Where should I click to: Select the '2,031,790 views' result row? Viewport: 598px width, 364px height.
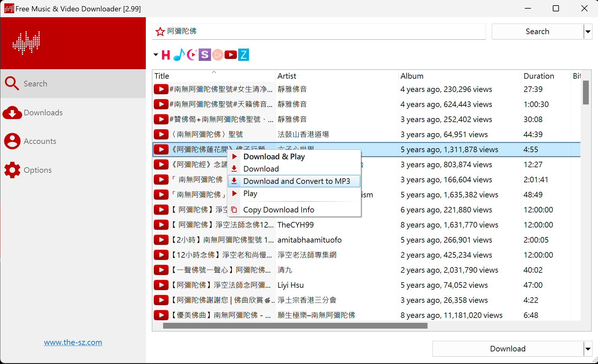tap(366, 270)
